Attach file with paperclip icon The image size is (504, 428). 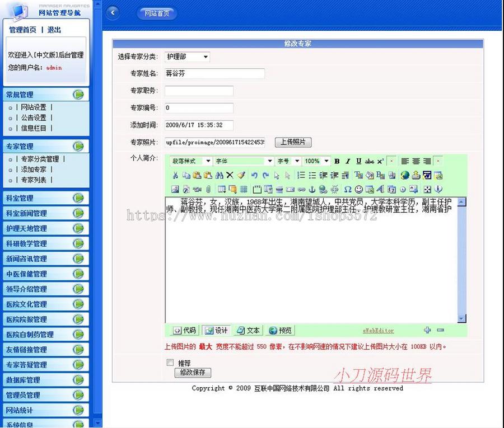[x=208, y=190]
